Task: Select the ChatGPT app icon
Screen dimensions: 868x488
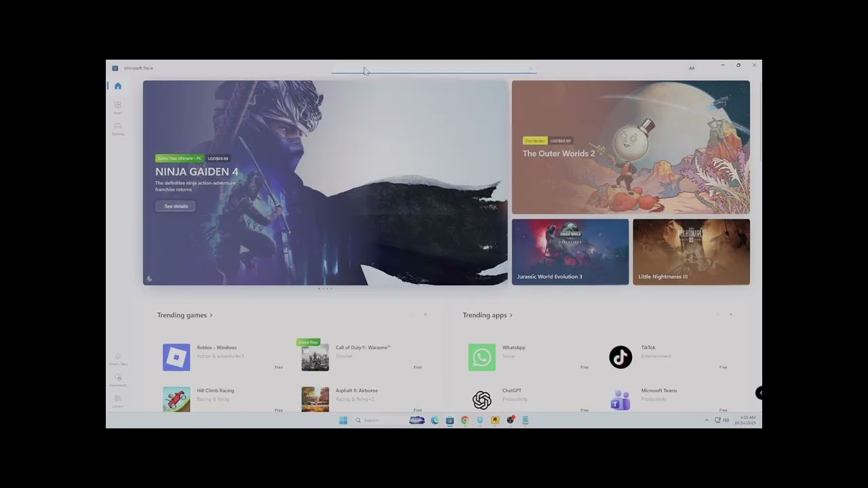Action: coord(481,400)
